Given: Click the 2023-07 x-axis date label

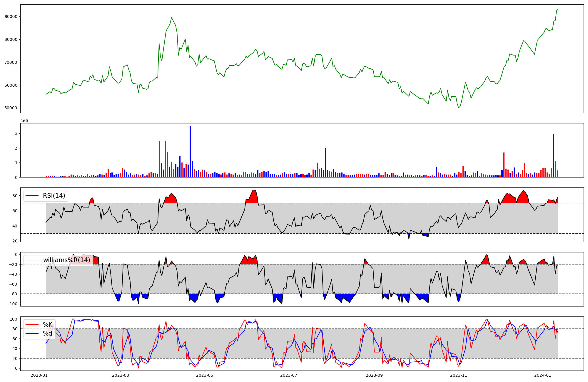Looking at the screenshot, I should coord(289,375).
